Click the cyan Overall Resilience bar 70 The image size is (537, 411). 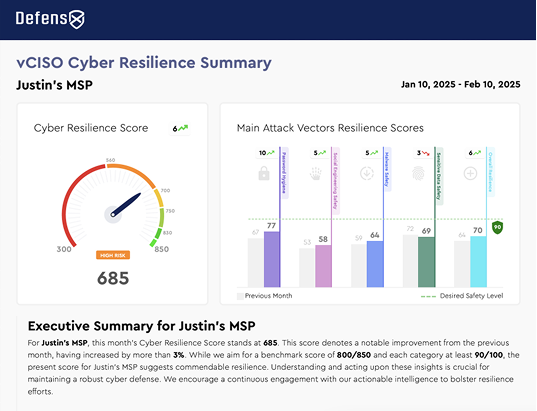(x=478, y=262)
